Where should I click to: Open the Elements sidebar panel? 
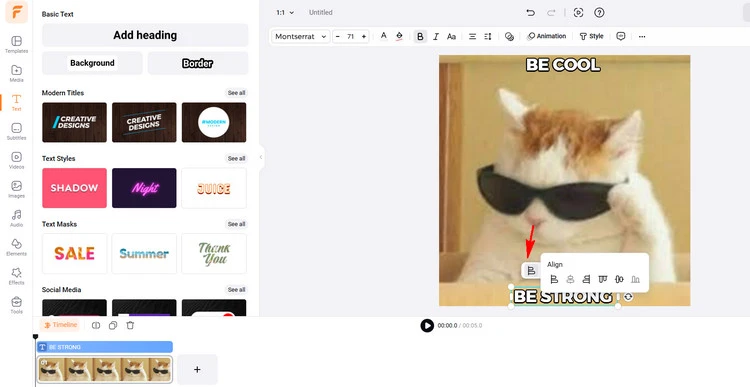coord(16,247)
